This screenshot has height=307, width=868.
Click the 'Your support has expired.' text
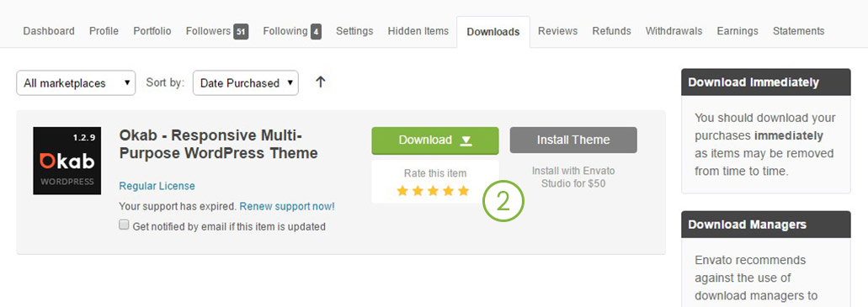(178, 206)
